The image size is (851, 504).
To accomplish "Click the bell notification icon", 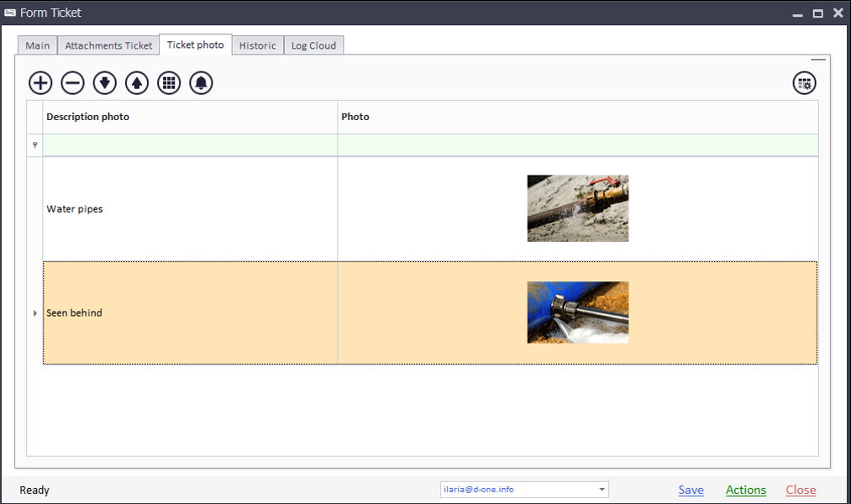I will click(x=201, y=83).
